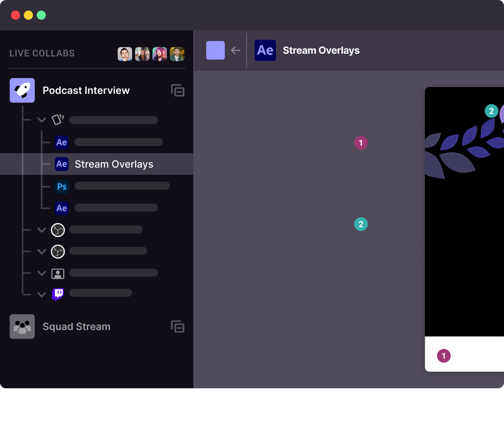The width and height of the screenshot is (504, 422).
Task: Collapse Podcast Interview using its window-stack icon
Action: [x=177, y=90]
